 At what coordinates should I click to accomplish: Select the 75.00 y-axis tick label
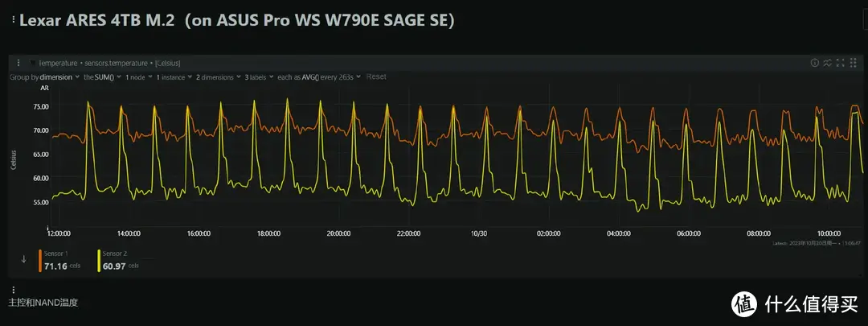(42, 106)
